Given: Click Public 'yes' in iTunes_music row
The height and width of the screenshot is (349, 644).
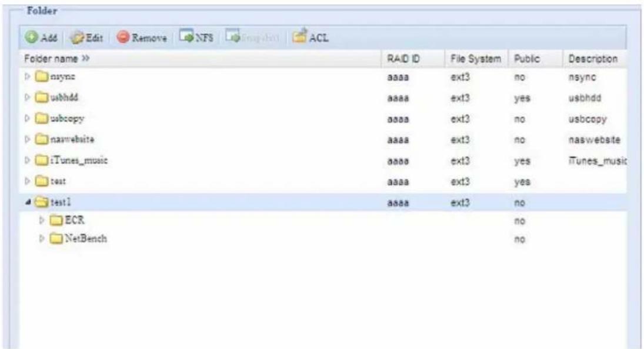Looking at the screenshot, I should tap(522, 161).
